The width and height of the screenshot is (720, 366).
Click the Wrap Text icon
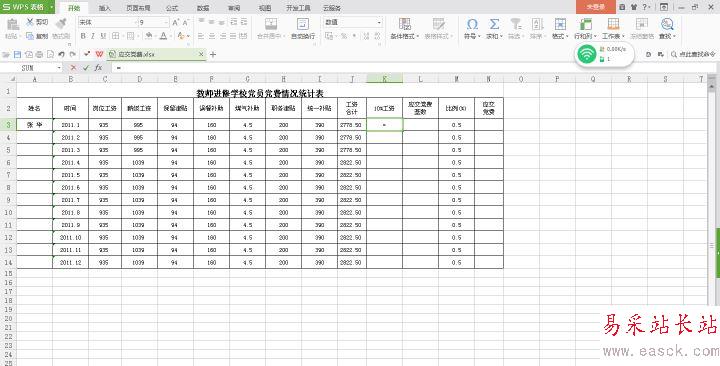click(303, 24)
